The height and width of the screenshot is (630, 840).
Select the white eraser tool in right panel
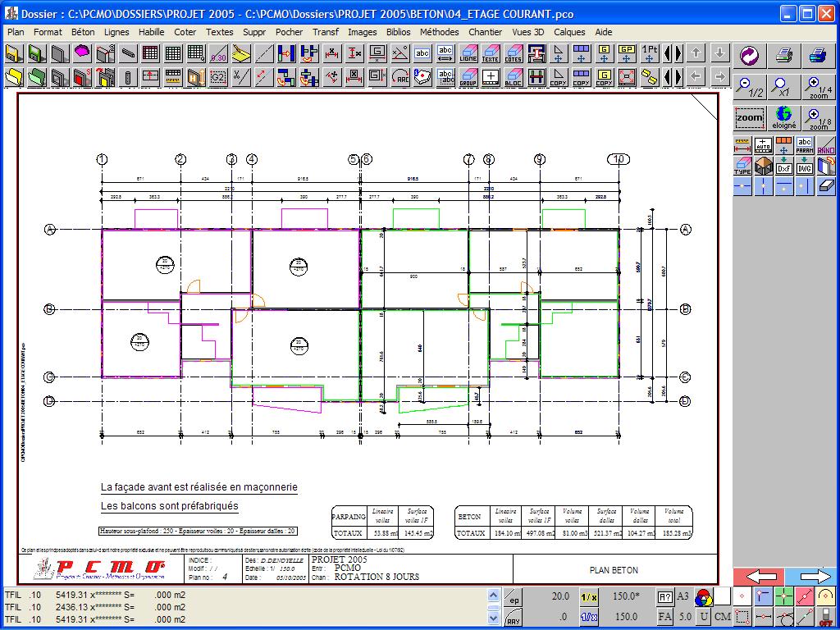tap(826, 186)
